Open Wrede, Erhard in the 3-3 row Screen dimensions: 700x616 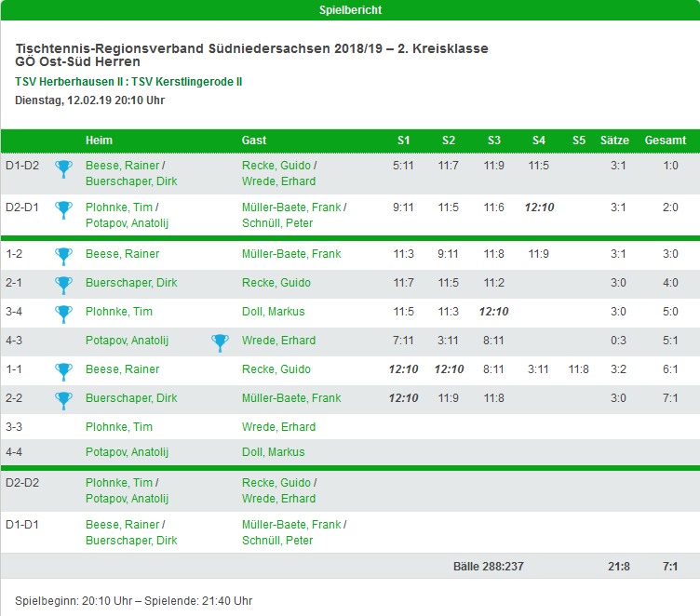[278, 427]
